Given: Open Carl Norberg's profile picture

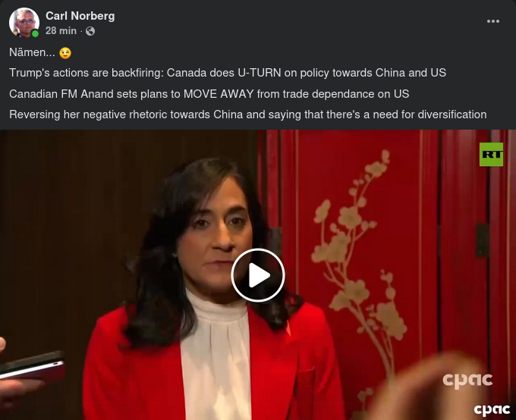Looking at the screenshot, I should click(24, 23).
